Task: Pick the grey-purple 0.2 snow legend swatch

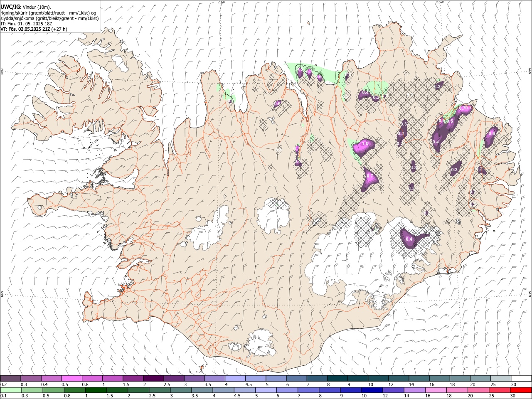Action: click(10, 379)
